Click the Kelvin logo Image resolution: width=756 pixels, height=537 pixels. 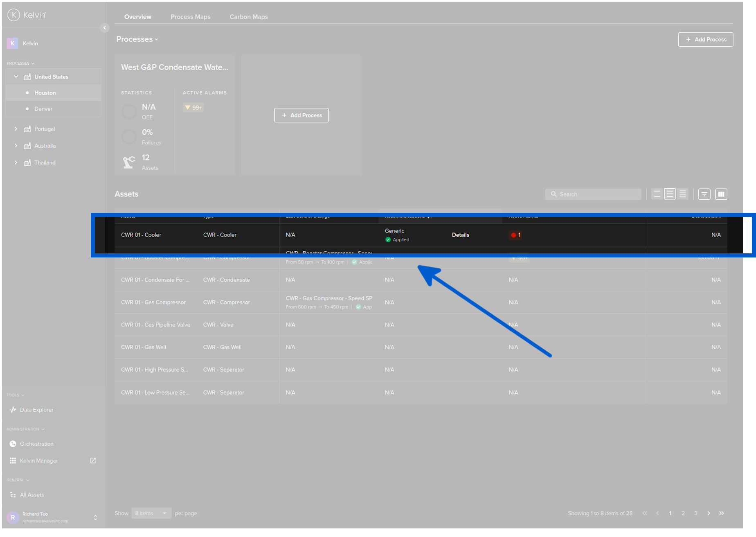click(14, 15)
